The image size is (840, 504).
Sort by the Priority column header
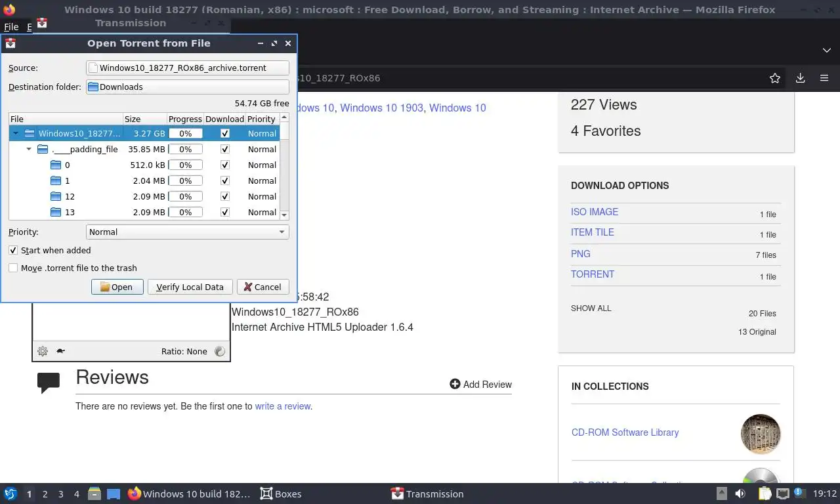pyautogui.click(x=262, y=119)
